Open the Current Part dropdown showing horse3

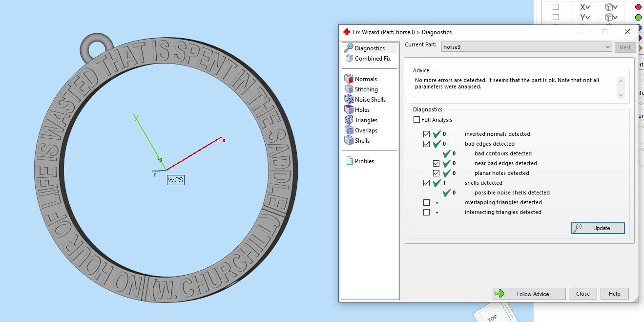click(x=527, y=47)
